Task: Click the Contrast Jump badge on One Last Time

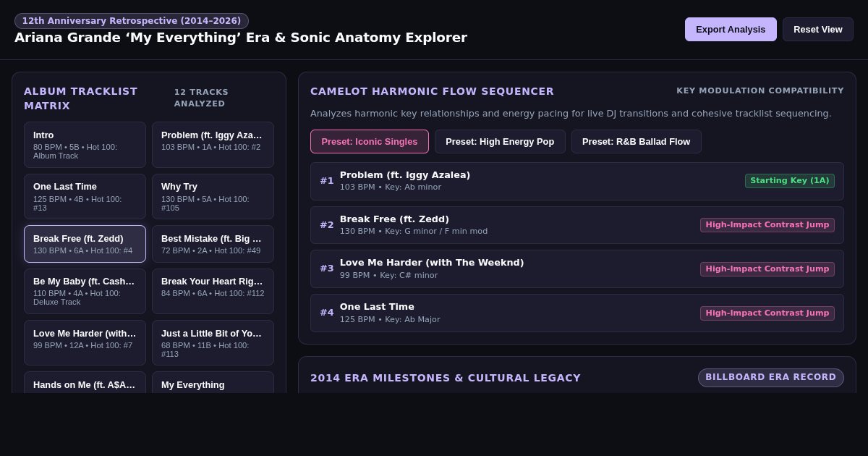Action: 767,313
